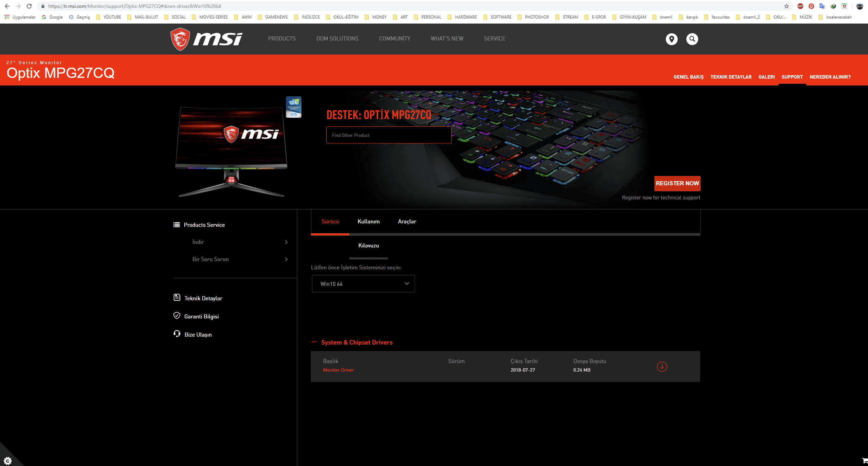Bookmark page with the star icon

coord(786,6)
